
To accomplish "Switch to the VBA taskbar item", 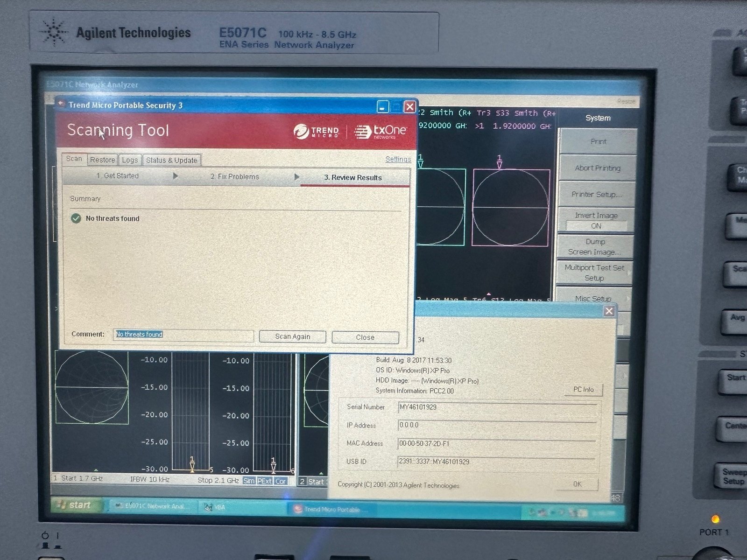I will click(241, 507).
